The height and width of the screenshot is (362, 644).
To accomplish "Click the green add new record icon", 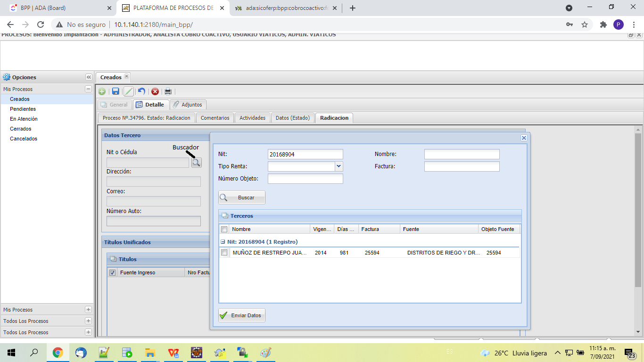I will pos(102,91).
